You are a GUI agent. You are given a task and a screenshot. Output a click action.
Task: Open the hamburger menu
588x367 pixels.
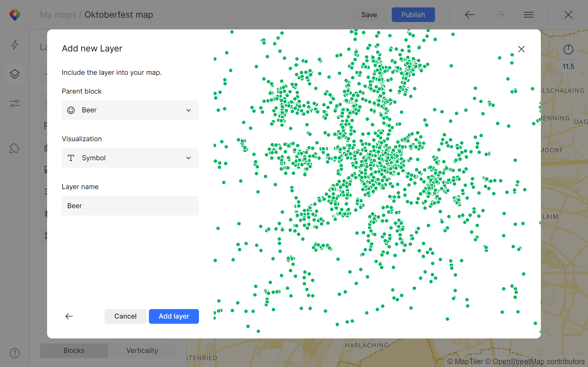tap(528, 15)
